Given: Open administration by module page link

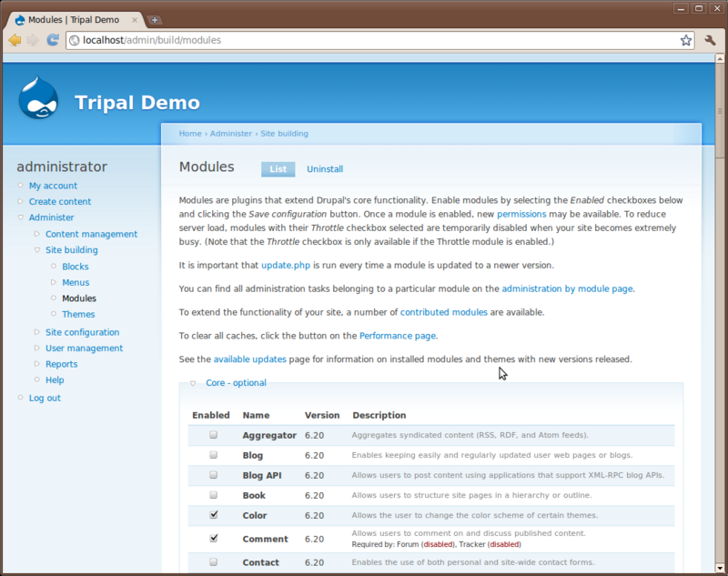Looking at the screenshot, I should coord(567,288).
